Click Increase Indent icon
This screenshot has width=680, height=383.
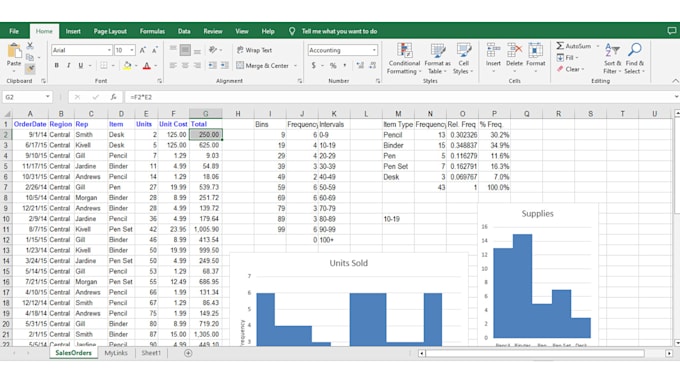coord(224,65)
